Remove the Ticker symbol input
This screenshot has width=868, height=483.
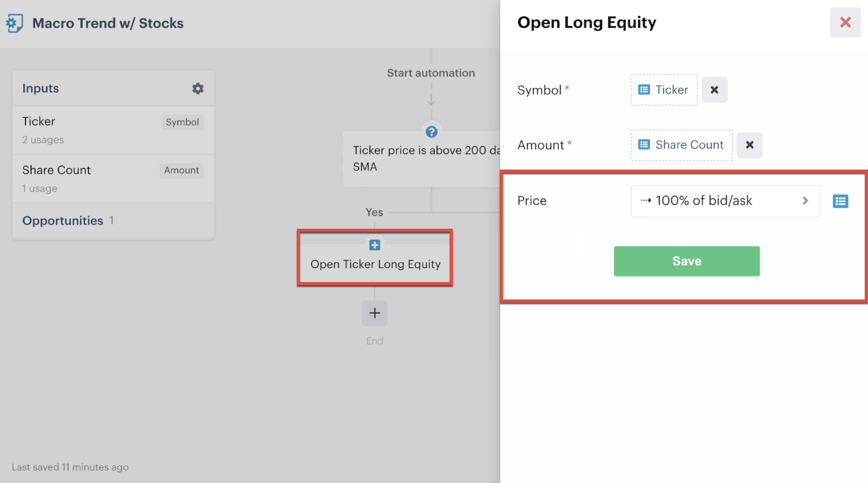point(714,90)
